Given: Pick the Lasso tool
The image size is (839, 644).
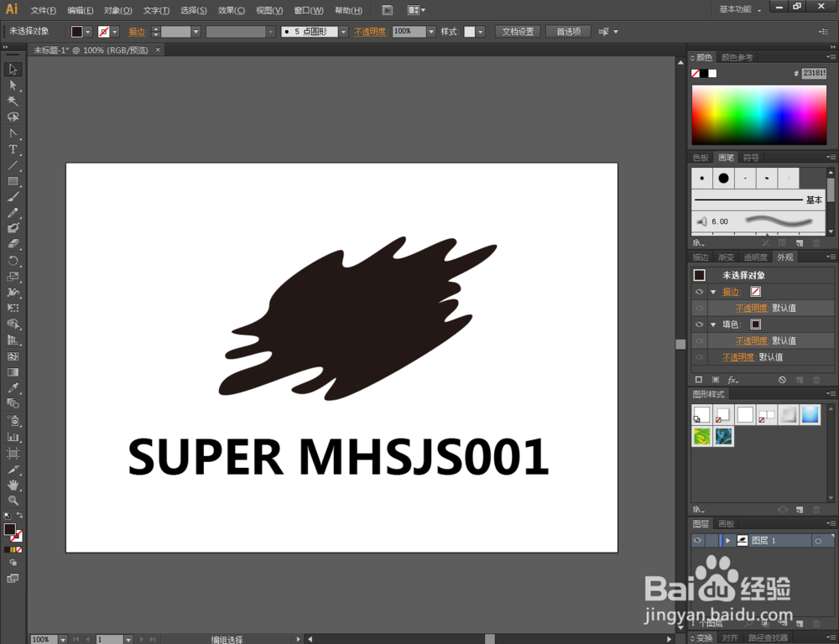Looking at the screenshot, I should pos(13,117).
